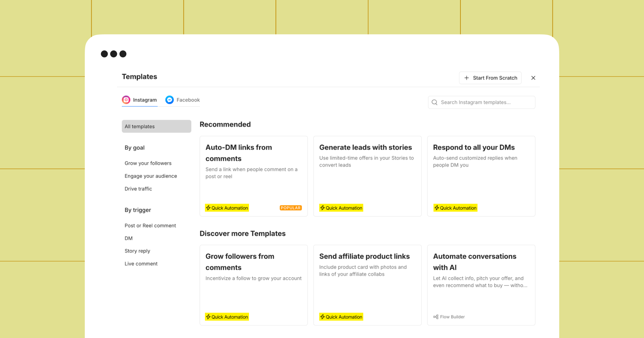Focus the Search Instagram templates field
This screenshot has width=644, height=338.
coord(482,102)
